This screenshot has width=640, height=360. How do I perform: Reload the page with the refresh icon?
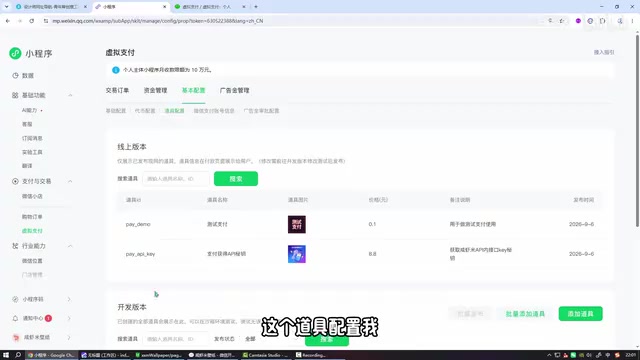(x=31, y=21)
